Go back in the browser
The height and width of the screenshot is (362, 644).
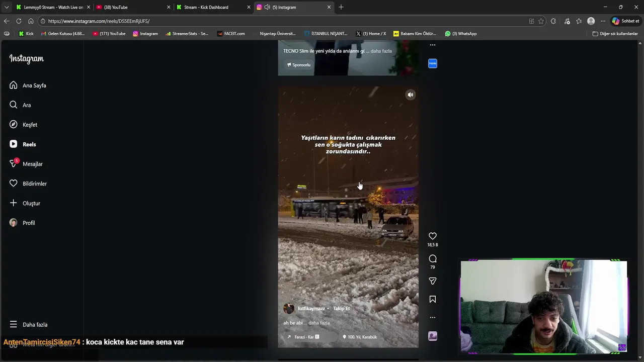[7, 21]
